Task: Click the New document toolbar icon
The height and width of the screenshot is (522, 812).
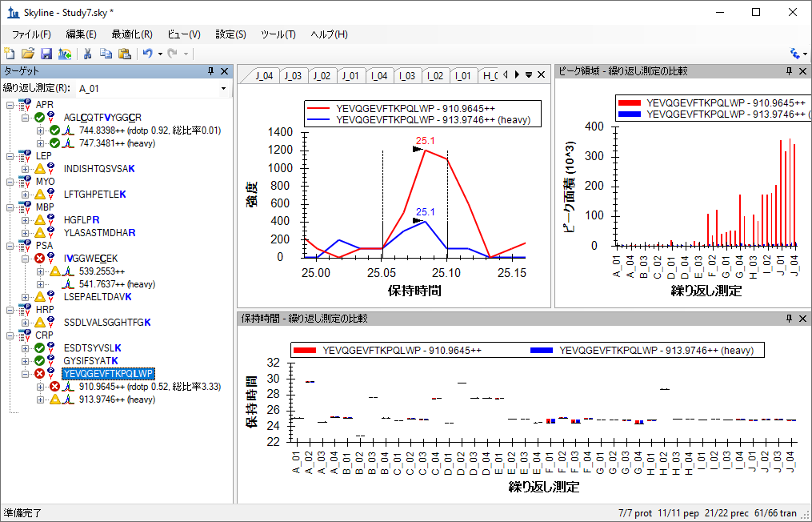Action: [10, 54]
